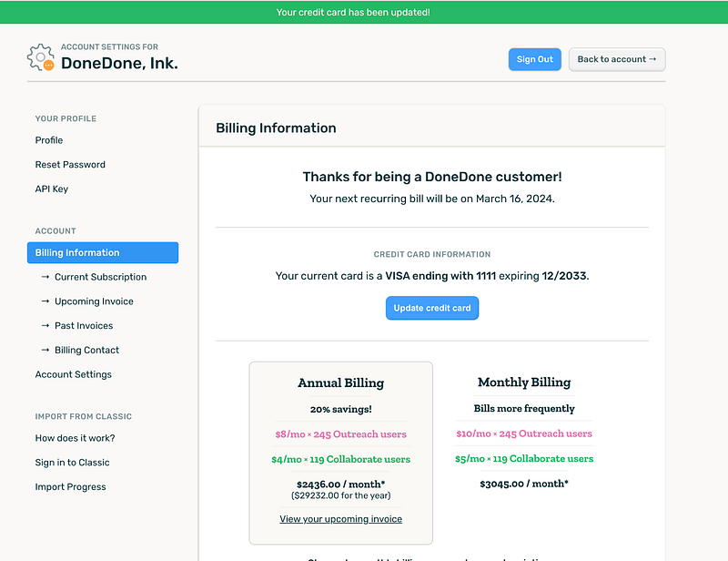The image size is (728, 561).
Task: Open the API Key page
Action: 52,189
